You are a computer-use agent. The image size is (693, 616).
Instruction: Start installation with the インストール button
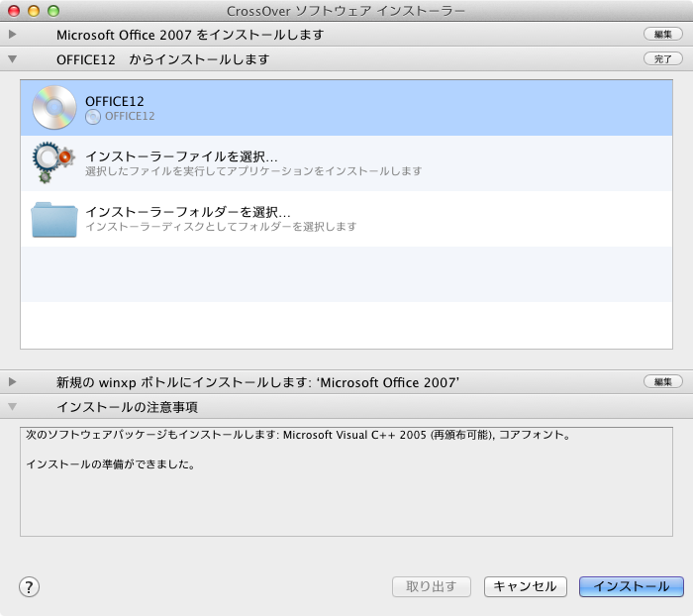pyautogui.click(x=632, y=587)
